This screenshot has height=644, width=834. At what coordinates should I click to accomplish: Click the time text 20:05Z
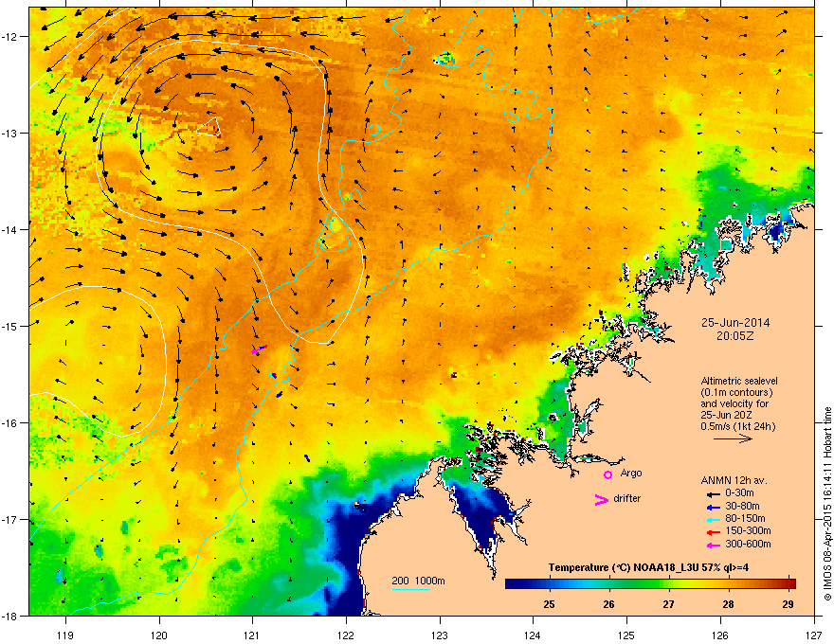click(735, 336)
